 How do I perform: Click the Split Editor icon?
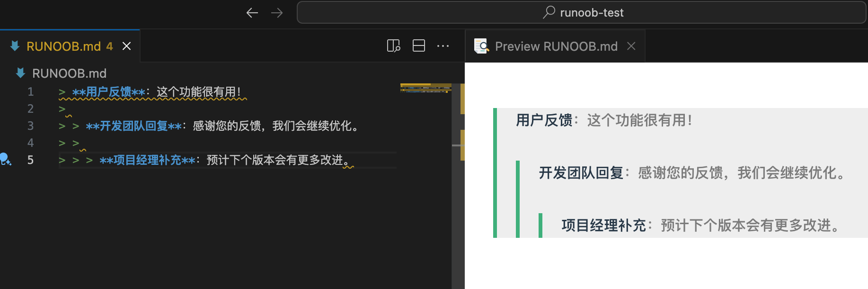pyautogui.click(x=418, y=46)
